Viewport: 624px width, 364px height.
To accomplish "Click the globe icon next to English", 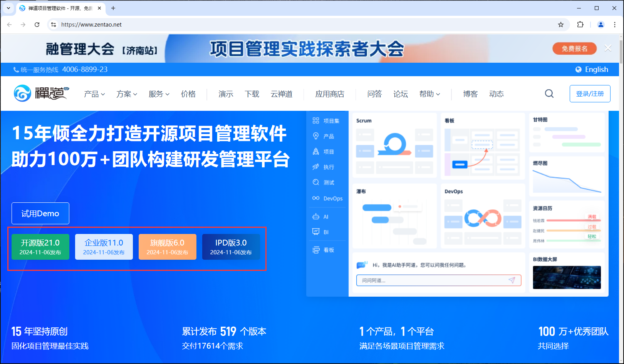I will coord(579,70).
